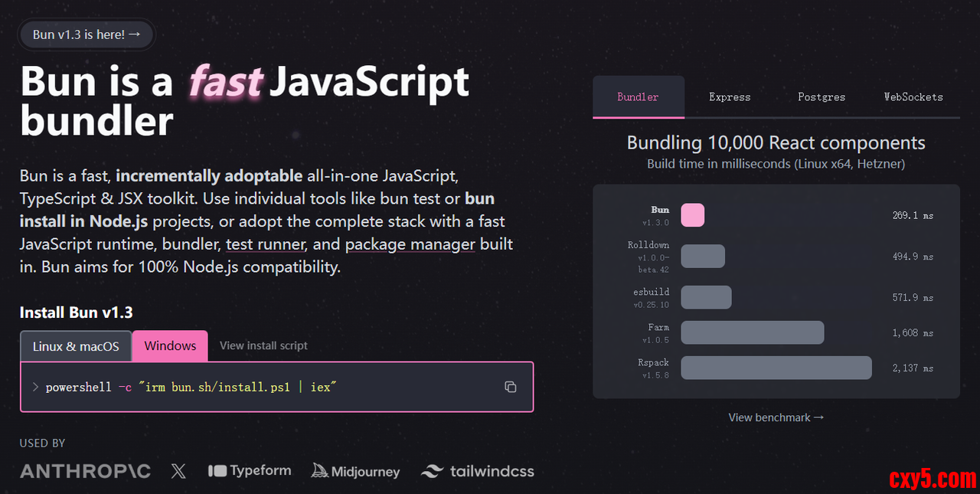Click the PowerShell install command text
This screenshot has height=494, width=980.
coord(191,387)
